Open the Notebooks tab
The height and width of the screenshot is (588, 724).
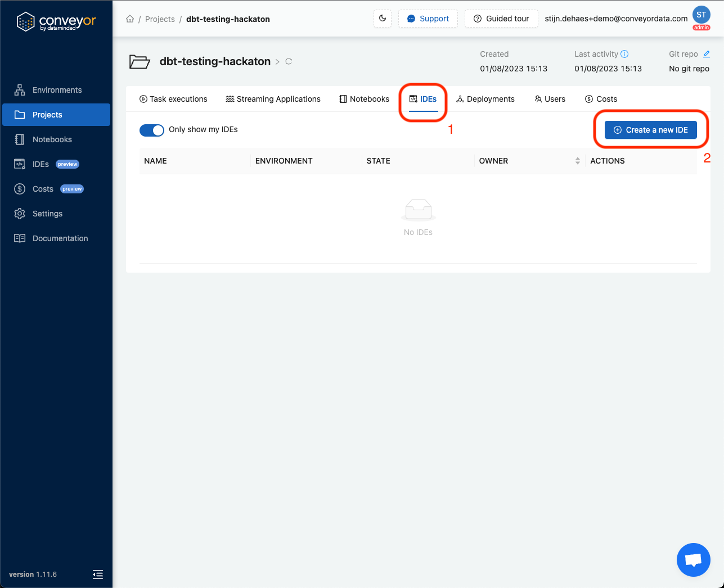point(364,99)
